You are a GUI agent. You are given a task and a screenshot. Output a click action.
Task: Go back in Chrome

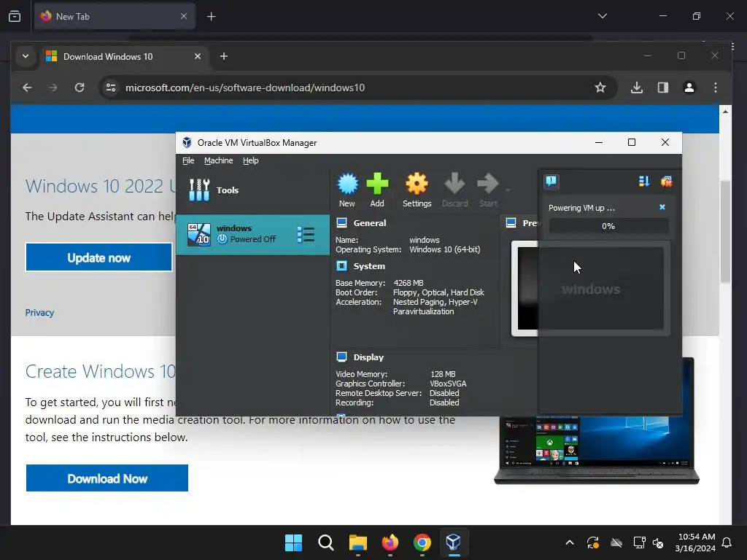[27, 87]
